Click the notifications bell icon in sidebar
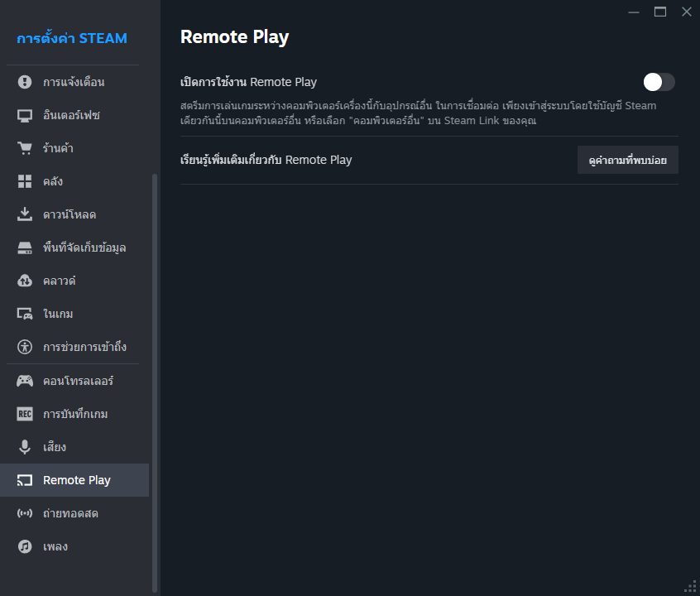 pyautogui.click(x=25, y=82)
